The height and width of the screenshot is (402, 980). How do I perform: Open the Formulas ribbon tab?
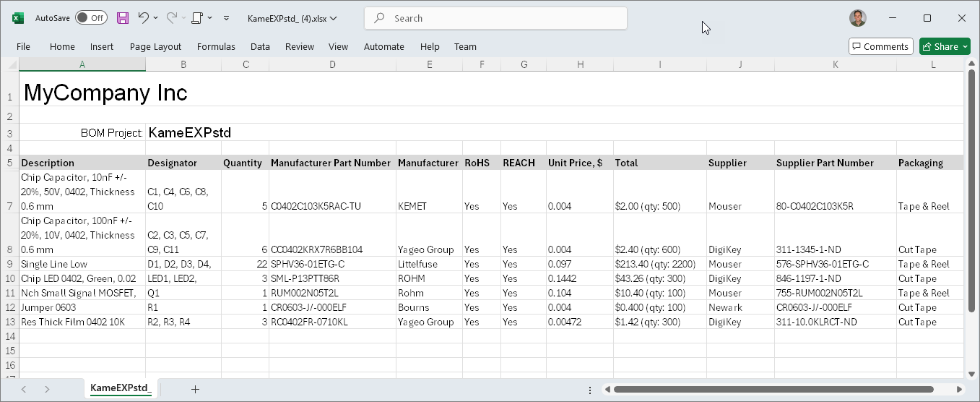[x=216, y=46]
